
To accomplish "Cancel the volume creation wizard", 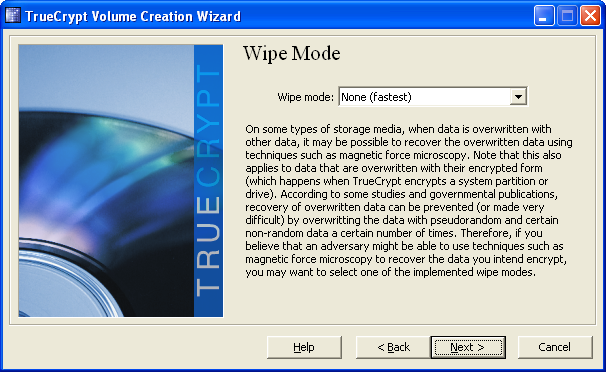I will click(x=555, y=347).
